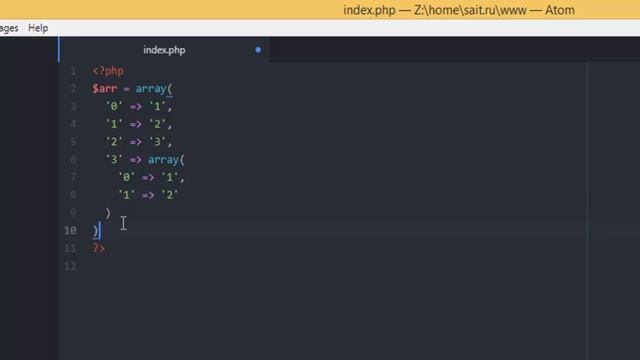640x360 pixels.
Task: Click line number 1 in gutter
Action: click(x=73, y=71)
